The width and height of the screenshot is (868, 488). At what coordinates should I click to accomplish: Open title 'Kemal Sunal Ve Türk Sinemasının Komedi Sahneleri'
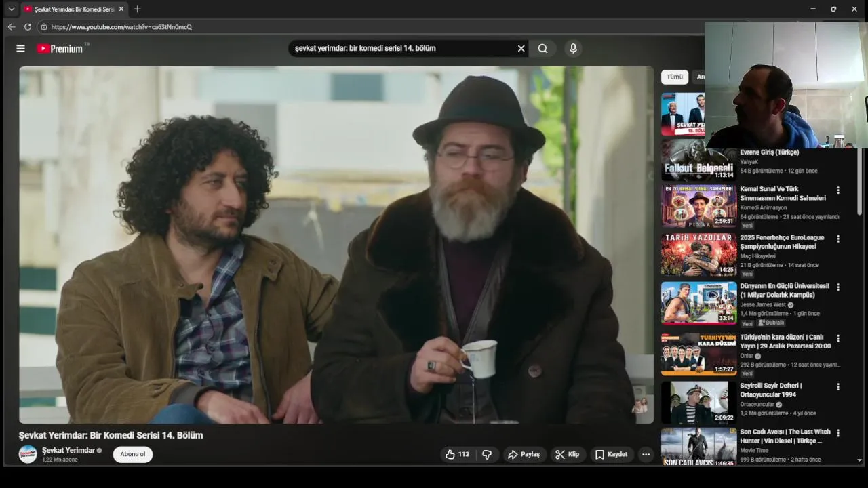[x=783, y=194]
